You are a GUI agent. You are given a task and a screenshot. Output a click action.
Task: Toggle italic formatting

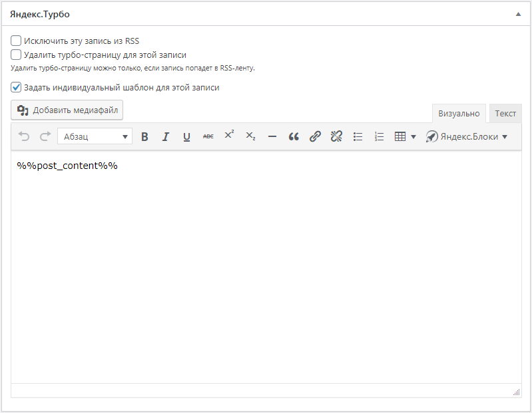[166, 136]
